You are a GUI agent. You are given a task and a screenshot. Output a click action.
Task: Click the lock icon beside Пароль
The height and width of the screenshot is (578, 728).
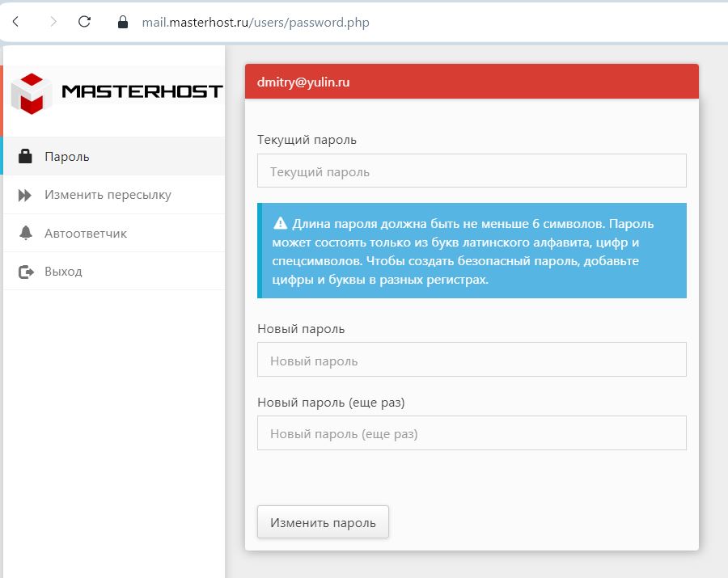tap(25, 156)
